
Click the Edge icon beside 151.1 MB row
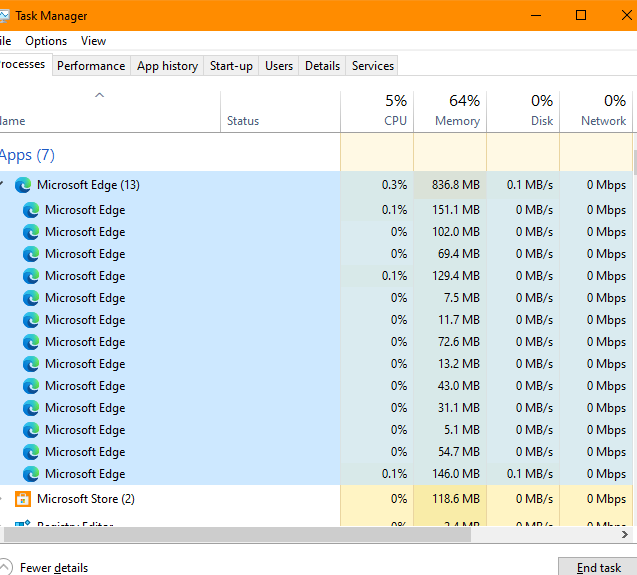coord(31,210)
